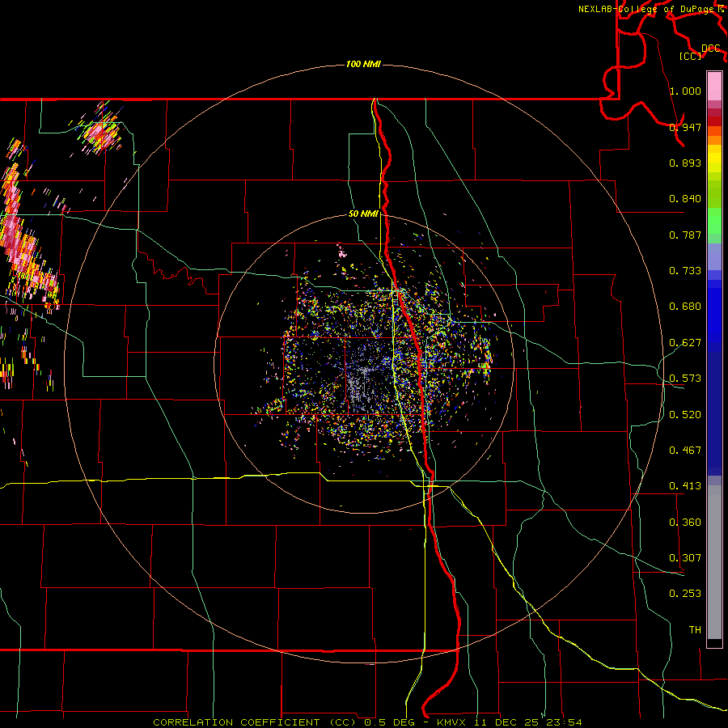Click the gray segment of the color bar

tap(714, 562)
